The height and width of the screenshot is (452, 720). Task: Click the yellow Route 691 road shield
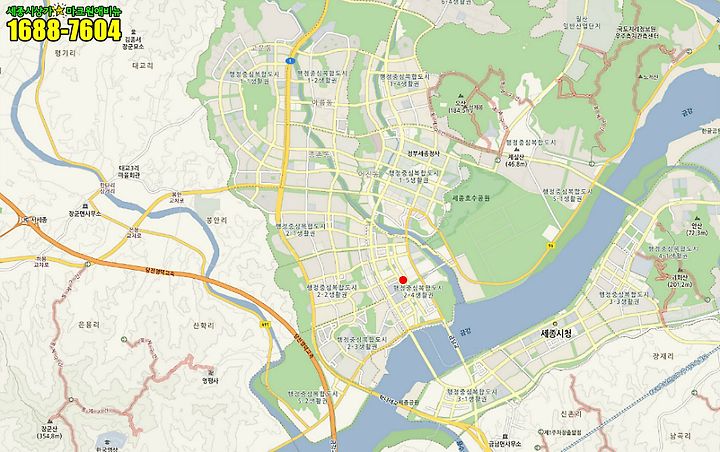[265, 325]
